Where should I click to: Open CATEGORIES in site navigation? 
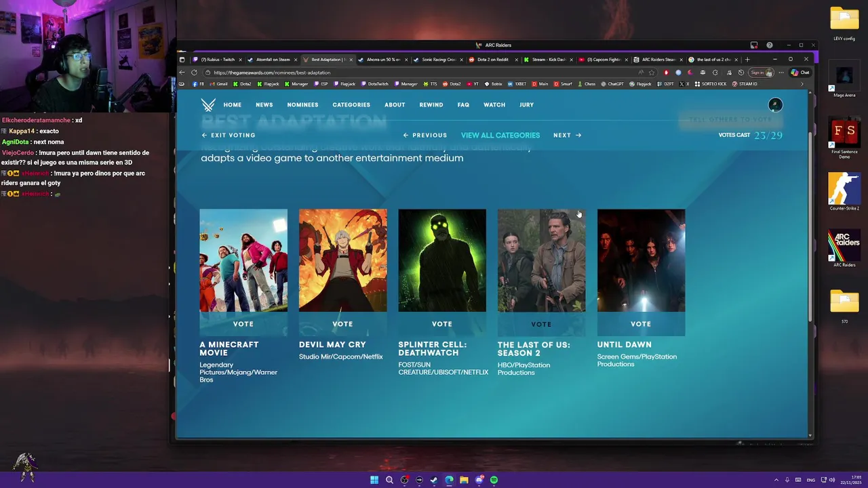(x=351, y=105)
